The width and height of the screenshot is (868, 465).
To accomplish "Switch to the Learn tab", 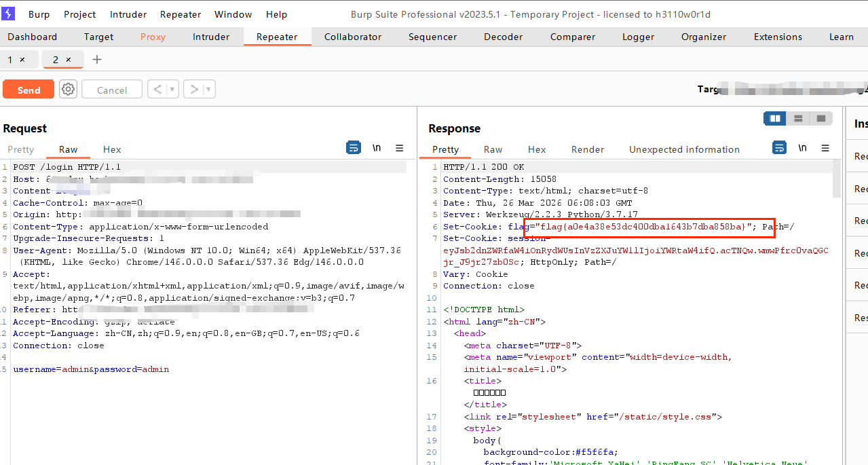I will 842,37.
